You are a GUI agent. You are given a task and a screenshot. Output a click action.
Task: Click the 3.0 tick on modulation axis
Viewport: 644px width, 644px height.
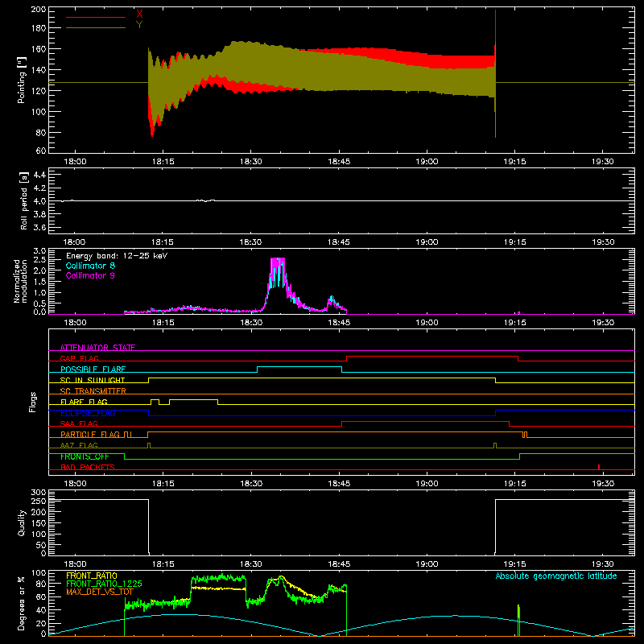(39, 250)
